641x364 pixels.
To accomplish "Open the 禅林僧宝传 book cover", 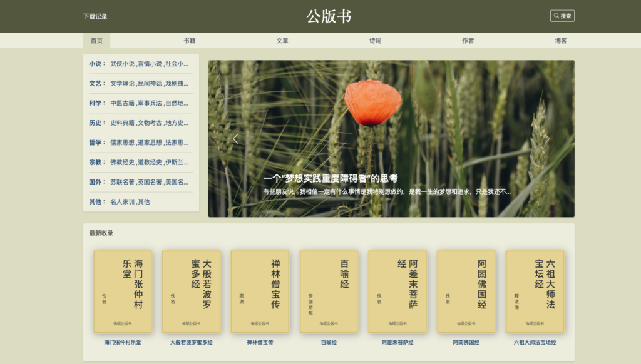I will (260, 291).
